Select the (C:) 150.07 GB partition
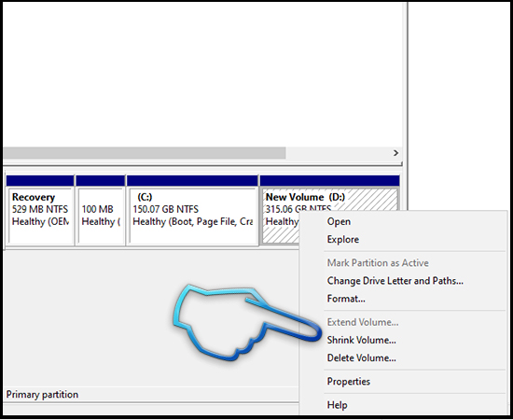The width and height of the screenshot is (513, 420). (192, 210)
